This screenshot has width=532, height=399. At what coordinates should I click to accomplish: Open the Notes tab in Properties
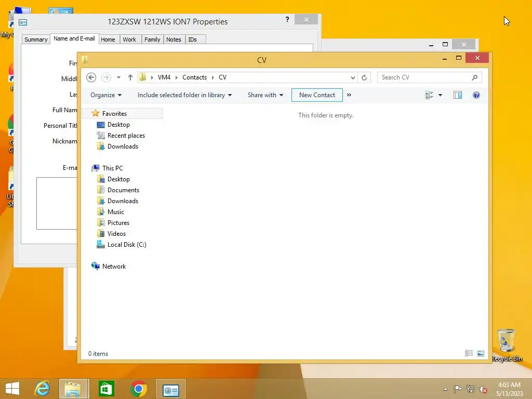click(x=174, y=39)
